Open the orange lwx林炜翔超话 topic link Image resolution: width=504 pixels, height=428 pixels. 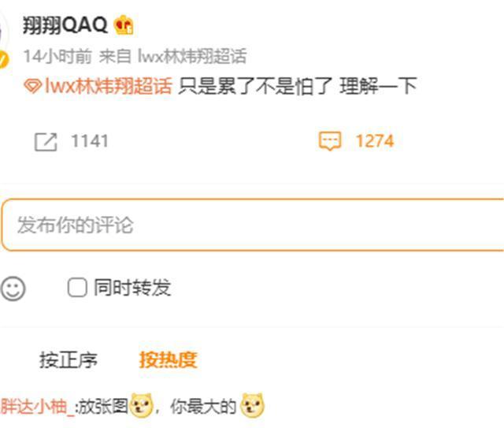click(x=109, y=86)
